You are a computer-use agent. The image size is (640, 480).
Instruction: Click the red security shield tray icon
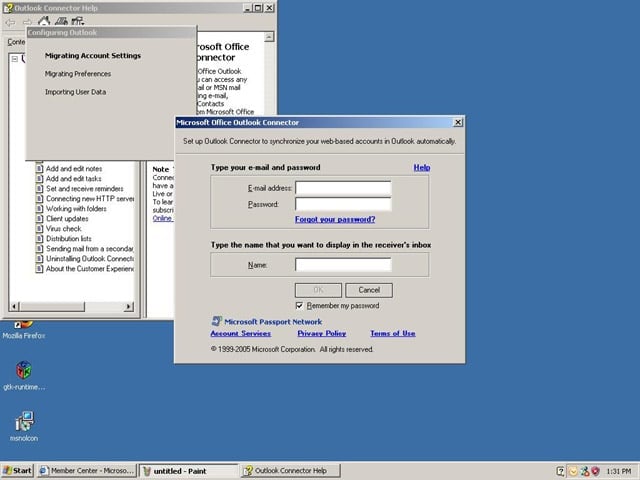[595, 471]
